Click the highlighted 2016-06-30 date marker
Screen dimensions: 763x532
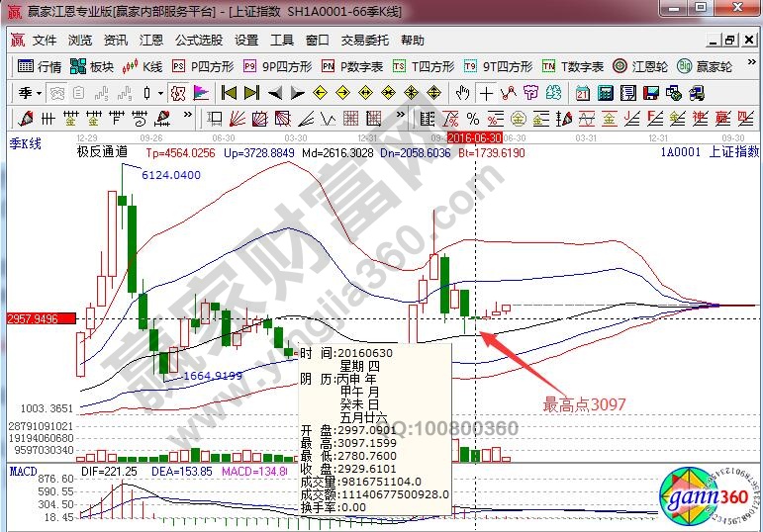(475, 137)
